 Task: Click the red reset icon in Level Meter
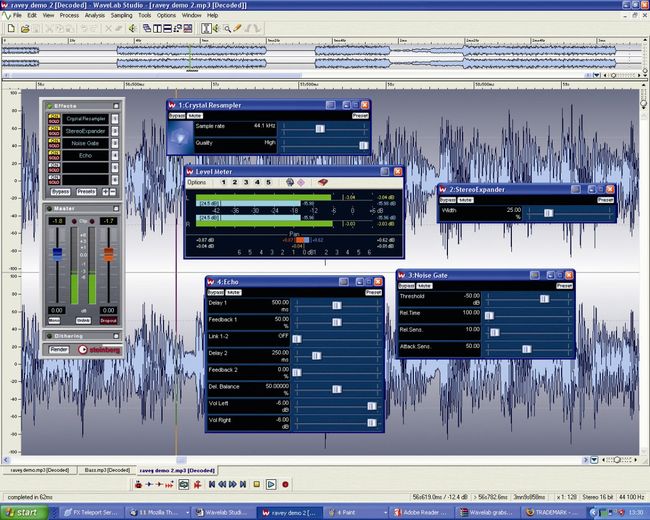pos(324,183)
